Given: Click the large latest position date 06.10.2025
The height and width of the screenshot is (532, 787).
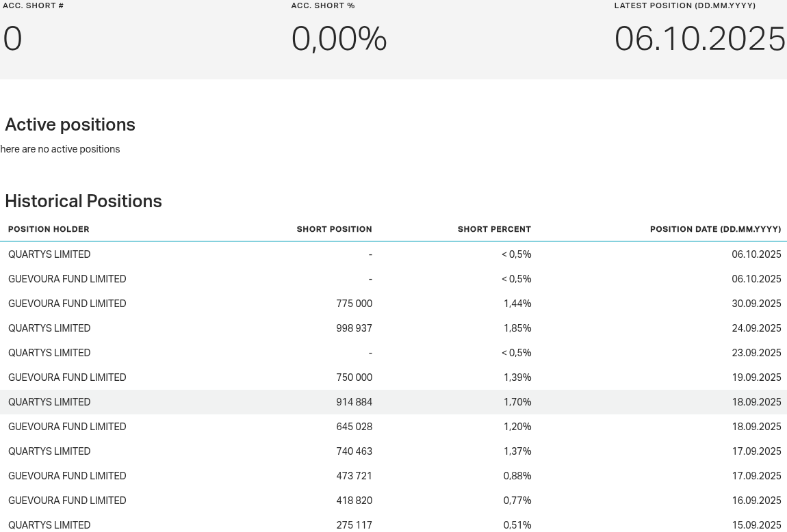Looking at the screenshot, I should click(699, 39).
